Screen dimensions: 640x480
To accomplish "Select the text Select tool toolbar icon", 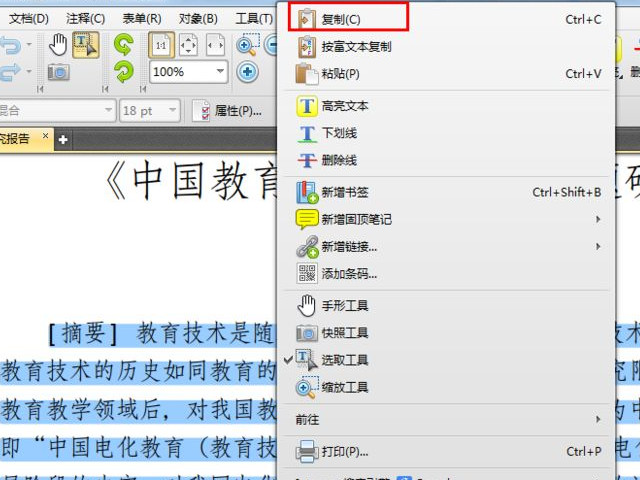I will click(x=86, y=45).
